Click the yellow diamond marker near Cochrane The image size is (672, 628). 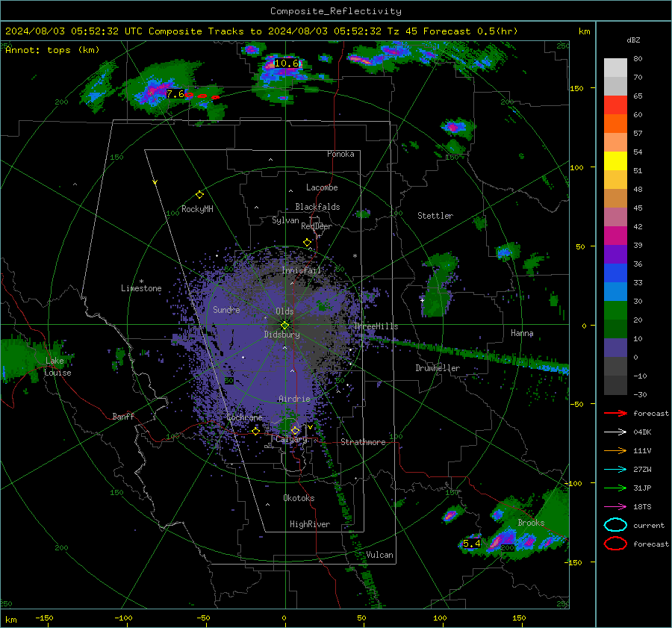pyautogui.click(x=256, y=431)
